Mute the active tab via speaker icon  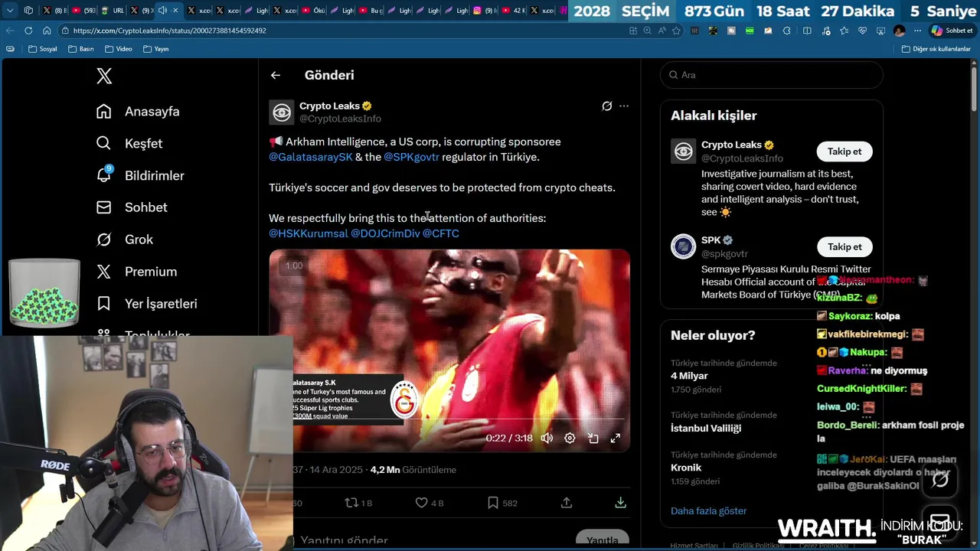point(162,11)
